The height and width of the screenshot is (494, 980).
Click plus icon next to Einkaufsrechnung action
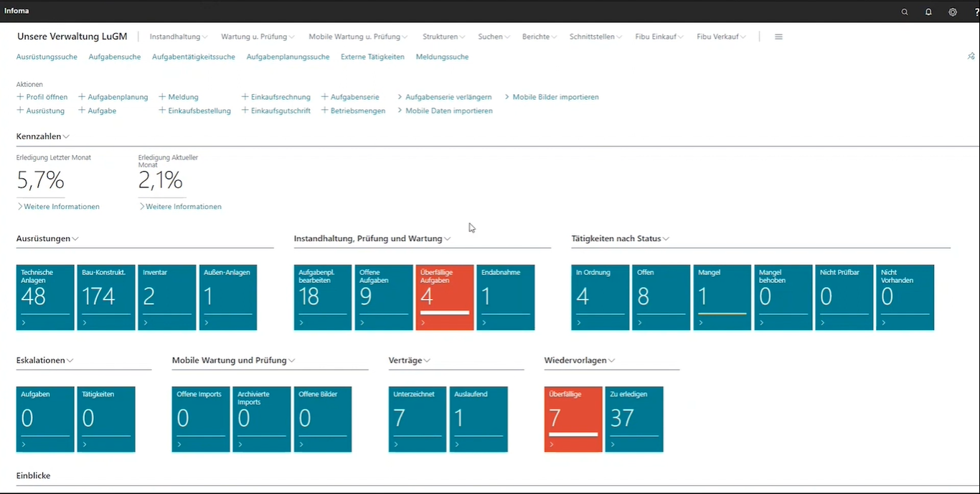(x=245, y=97)
